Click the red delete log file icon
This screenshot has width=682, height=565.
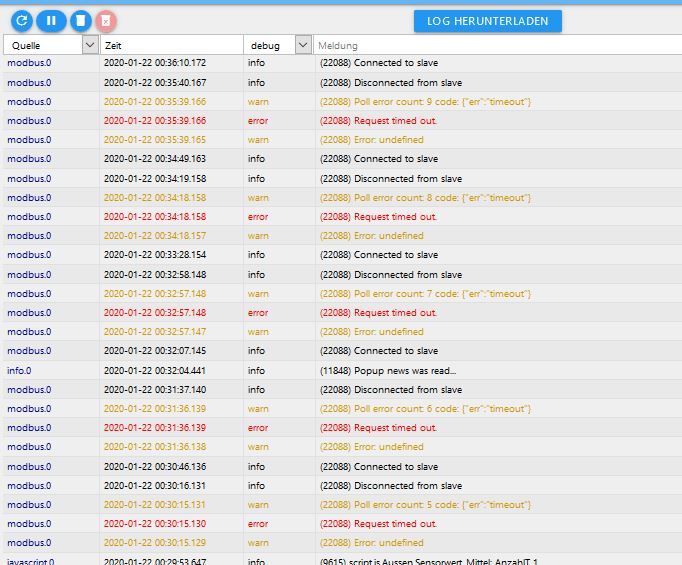(x=106, y=21)
